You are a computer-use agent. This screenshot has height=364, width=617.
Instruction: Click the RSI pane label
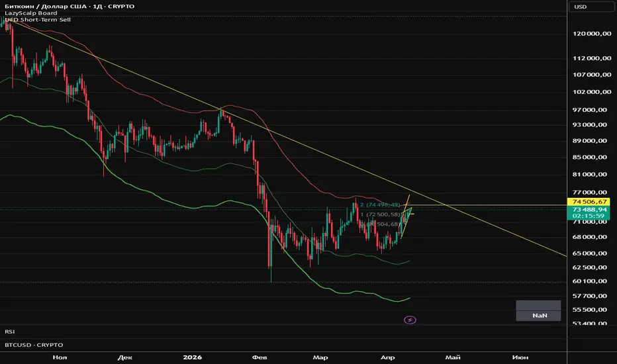(x=10, y=332)
